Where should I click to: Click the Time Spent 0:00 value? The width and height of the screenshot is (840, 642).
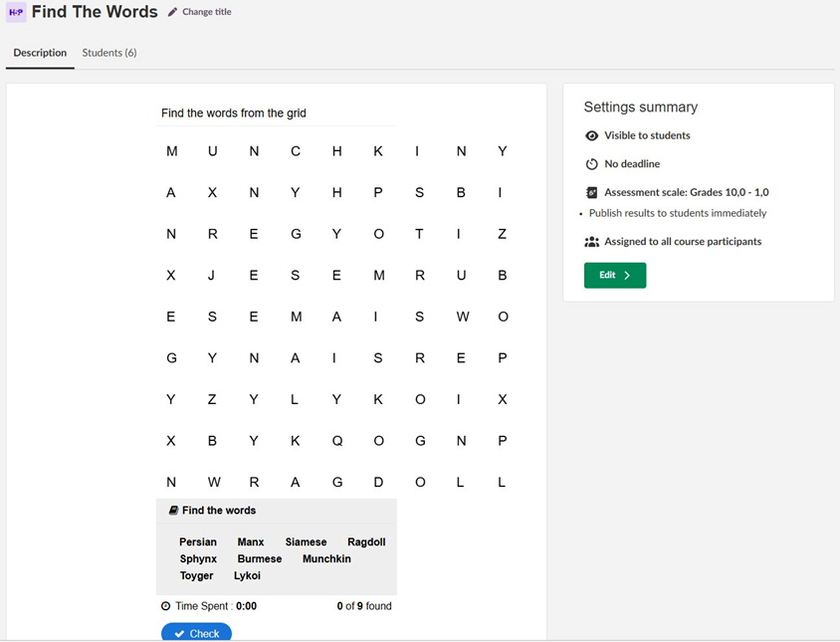pyautogui.click(x=247, y=606)
